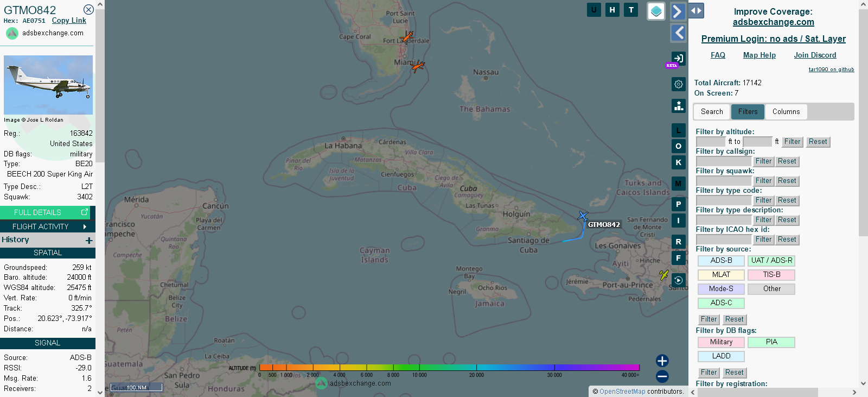Image resolution: width=868 pixels, height=397 pixels.
Task: Select LADD DB flag filter
Action: [721, 356]
